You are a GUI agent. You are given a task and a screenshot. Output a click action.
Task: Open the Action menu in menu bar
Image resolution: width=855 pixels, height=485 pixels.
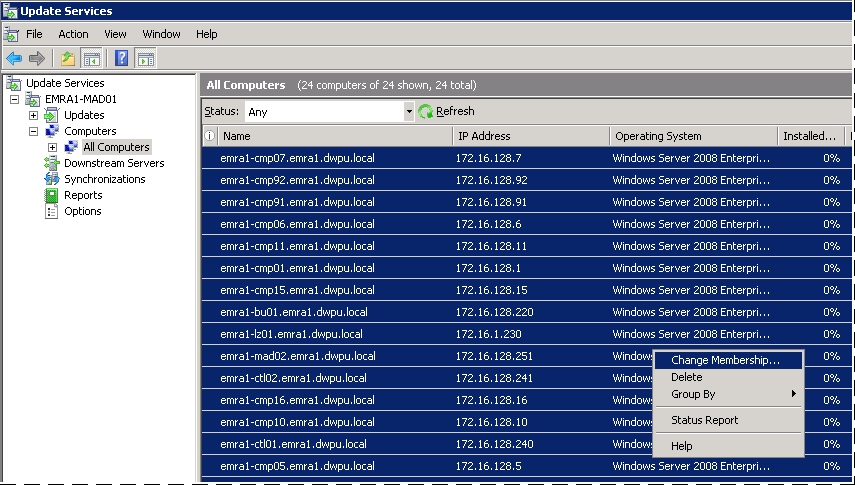(x=73, y=34)
